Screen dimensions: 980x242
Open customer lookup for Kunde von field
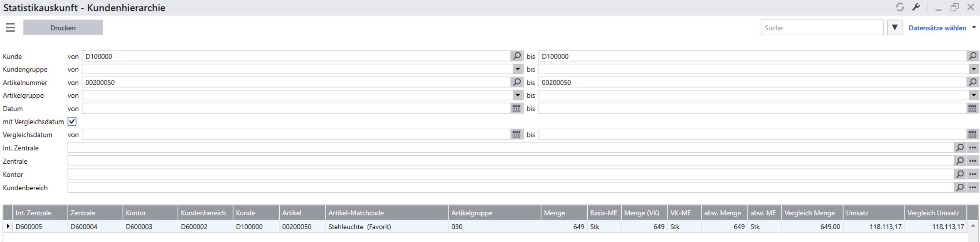(x=517, y=56)
